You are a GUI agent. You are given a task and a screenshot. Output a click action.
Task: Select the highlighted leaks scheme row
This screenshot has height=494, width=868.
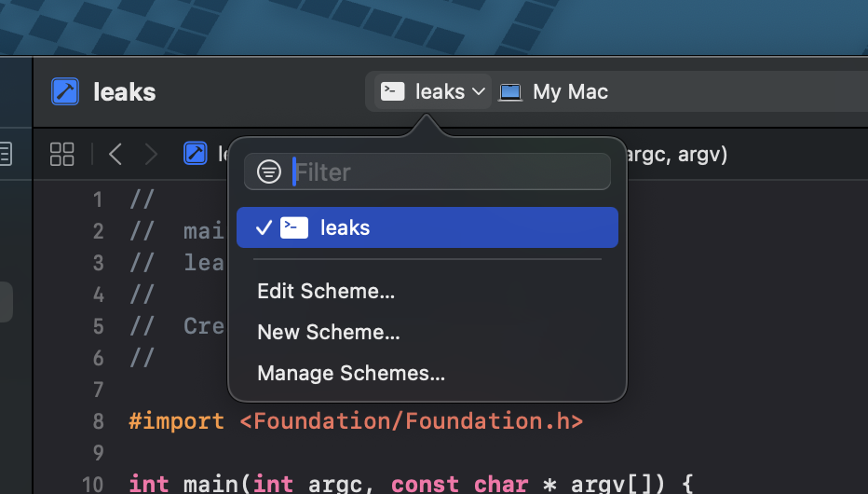[x=427, y=227]
